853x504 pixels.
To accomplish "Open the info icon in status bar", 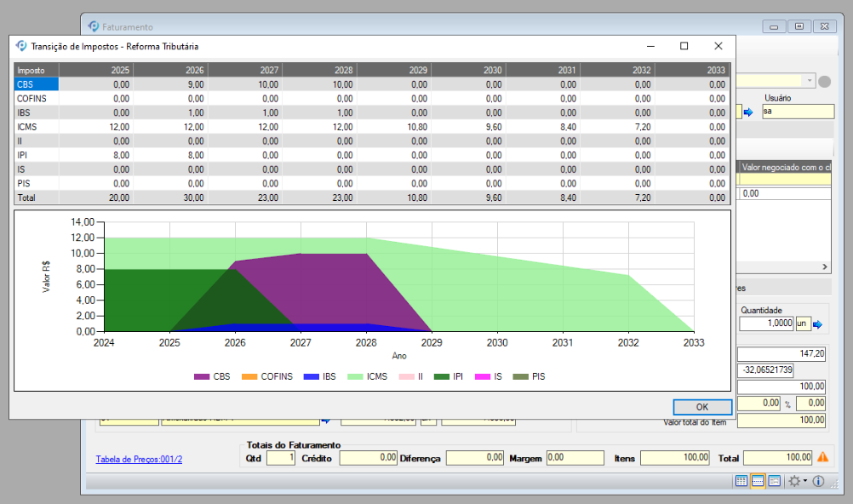I will (x=818, y=481).
